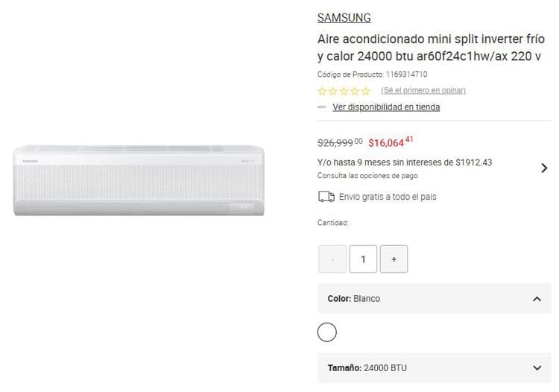
Task: Click 'Consulta las opciones de pago'
Action: (x=367, y=176)
